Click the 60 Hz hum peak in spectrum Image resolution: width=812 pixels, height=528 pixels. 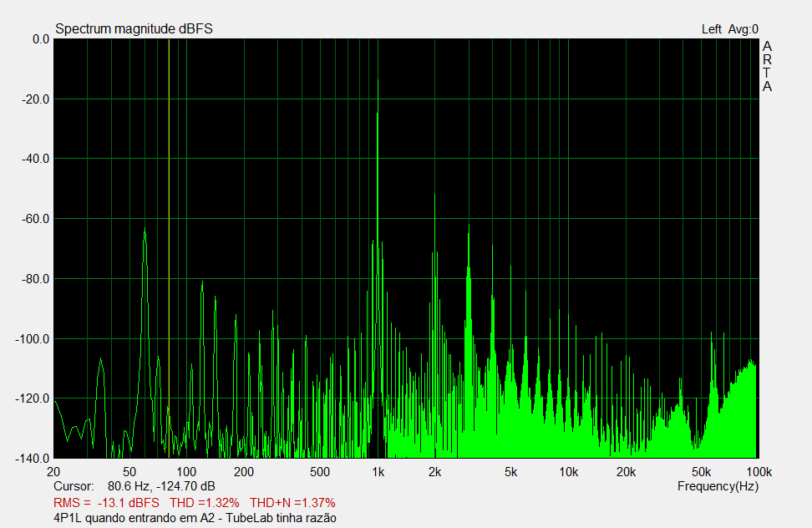(145, 229)
